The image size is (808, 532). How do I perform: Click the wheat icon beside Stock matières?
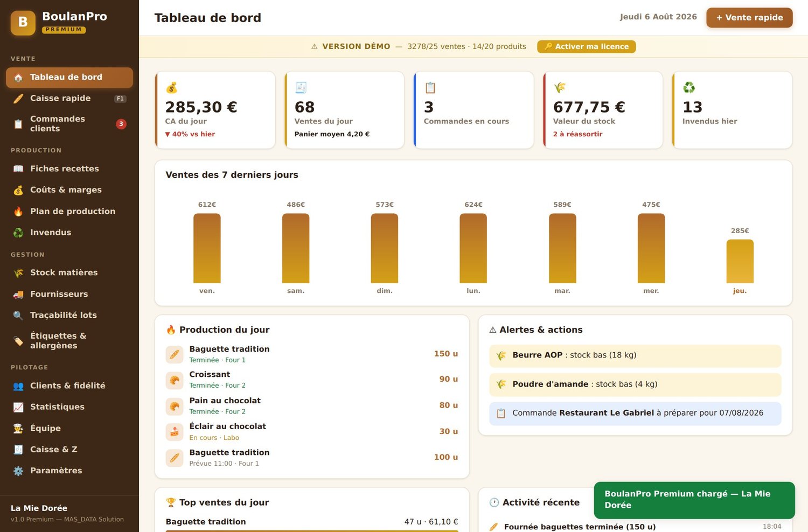pyautogui.click(x=18, y=273)
